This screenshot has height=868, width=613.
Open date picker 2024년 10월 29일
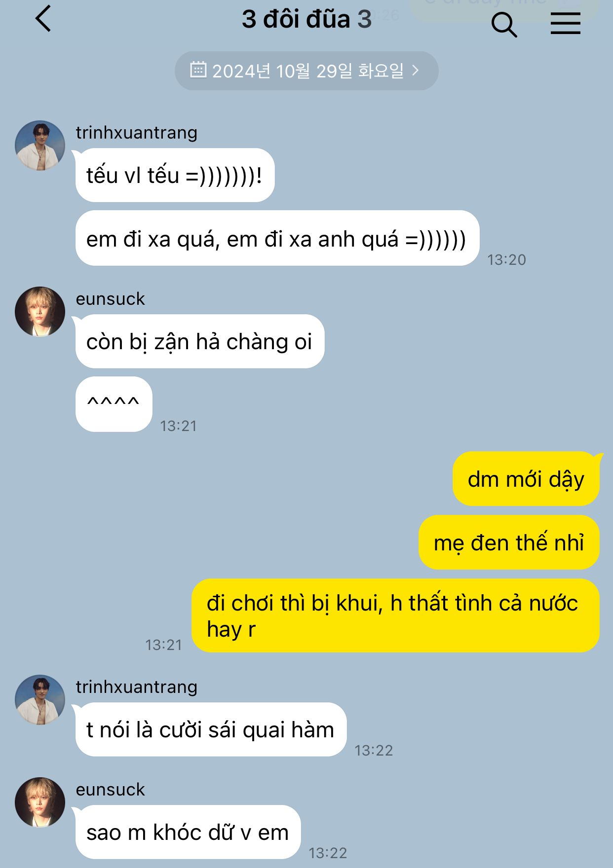(x=306, y=71)
